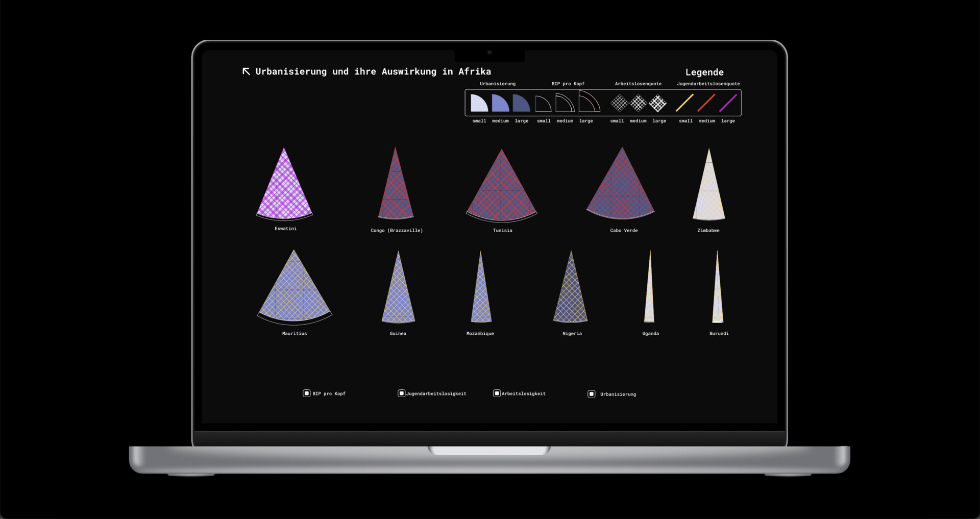Click the Congo (Brazzaville) label
Viewport: 980px width, 519px height.
point(397,231)
